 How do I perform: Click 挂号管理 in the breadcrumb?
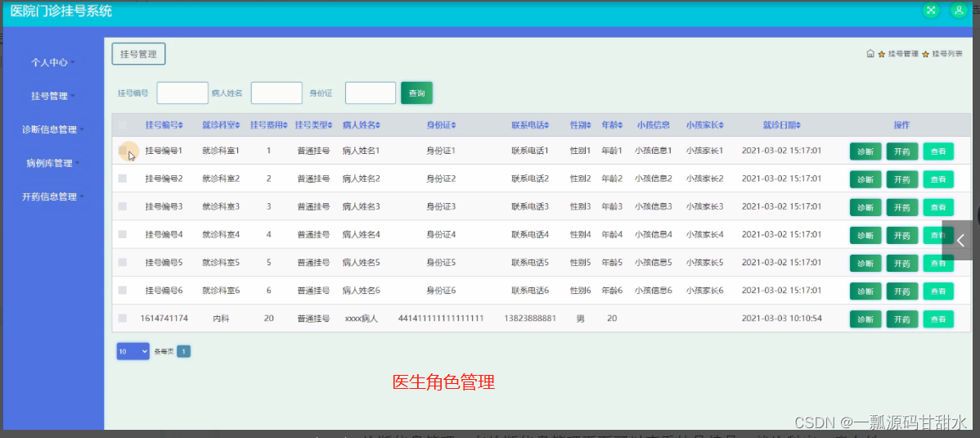pyautogui.click(x=903, y=54)
